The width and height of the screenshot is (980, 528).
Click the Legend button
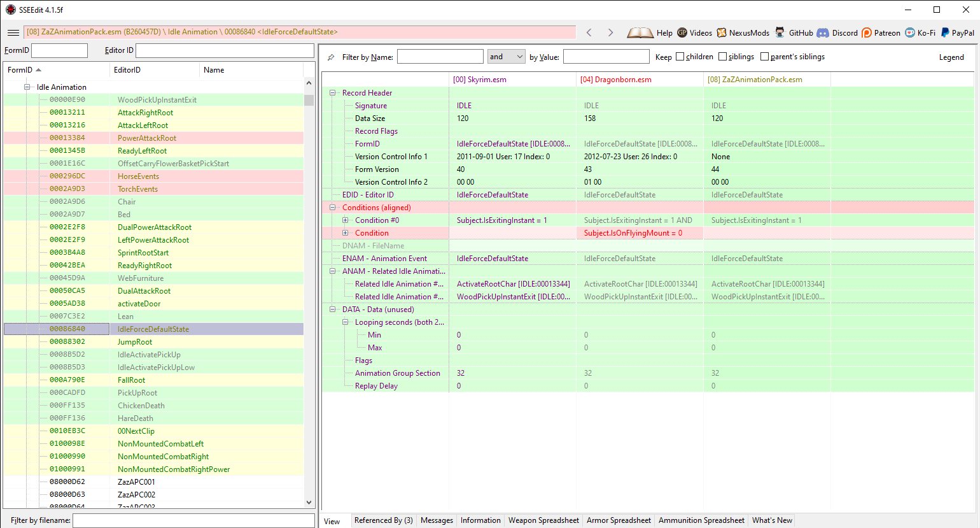[951, 57]
